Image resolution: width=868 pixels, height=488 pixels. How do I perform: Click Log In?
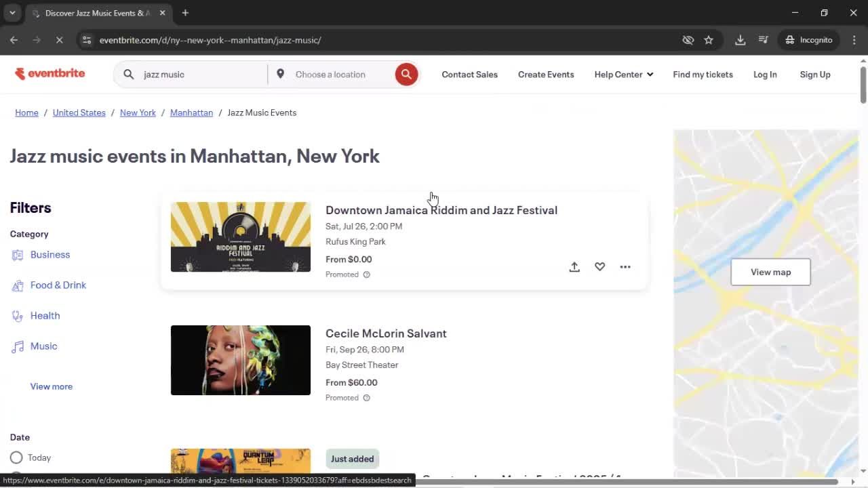point(765,75)
